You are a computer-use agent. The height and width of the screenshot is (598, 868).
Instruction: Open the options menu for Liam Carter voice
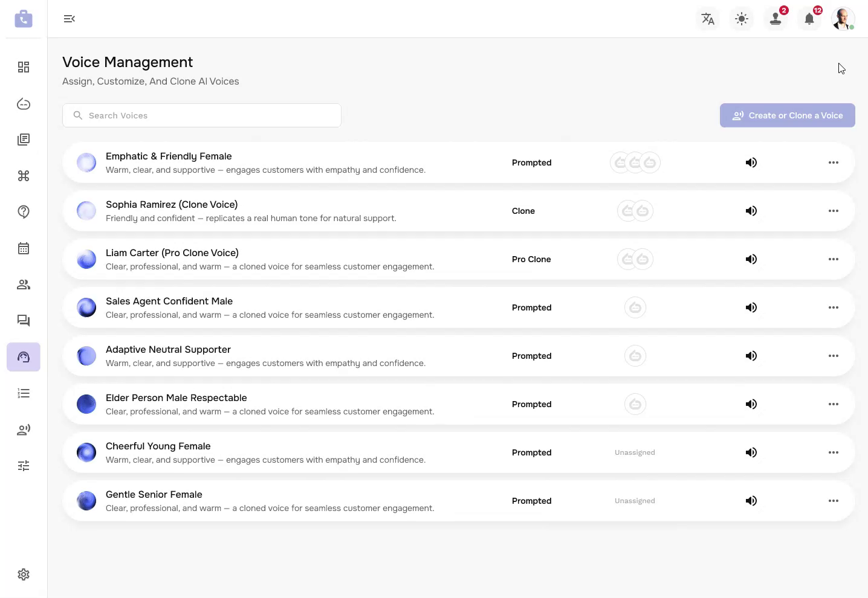(834, 259)
